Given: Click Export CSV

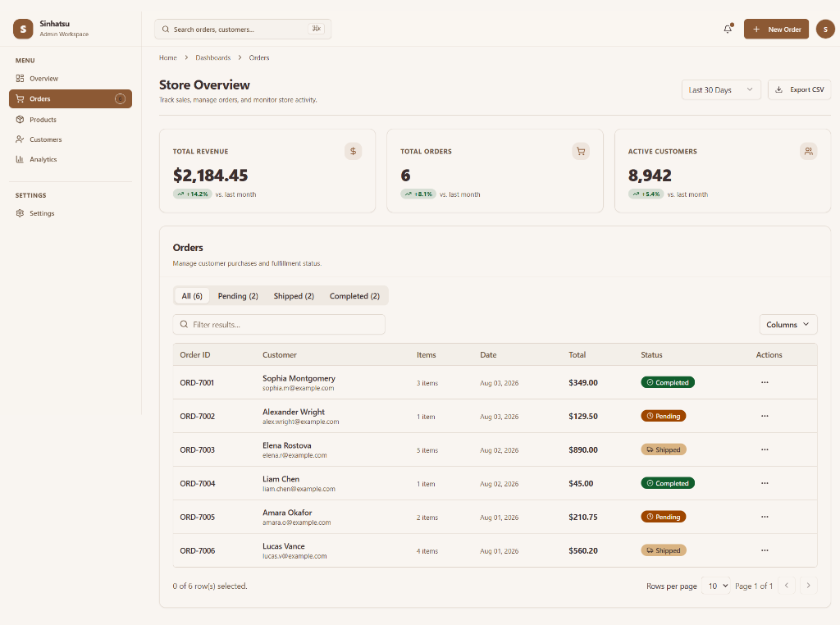Looking at the screenshot, I should coord(799,89).
